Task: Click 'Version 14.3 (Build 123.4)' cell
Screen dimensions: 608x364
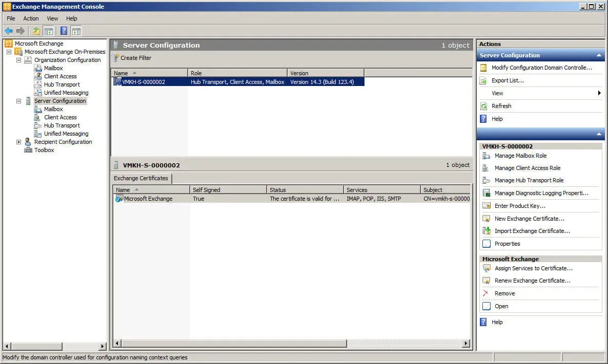Action: tap(322, 82)
